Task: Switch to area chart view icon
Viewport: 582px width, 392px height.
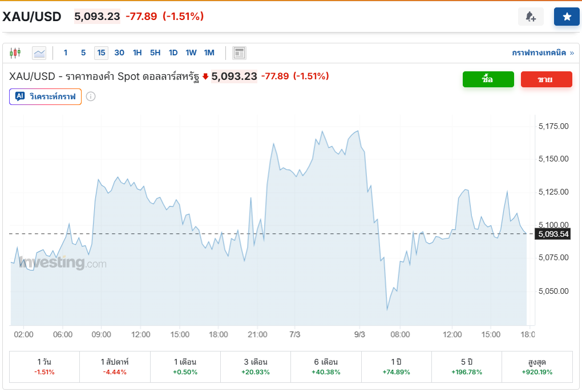Action: [x=38, y=52]
